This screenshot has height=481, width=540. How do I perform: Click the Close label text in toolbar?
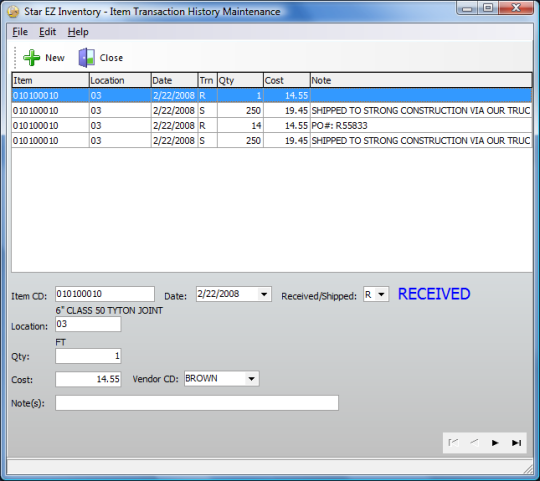(111, 58)
